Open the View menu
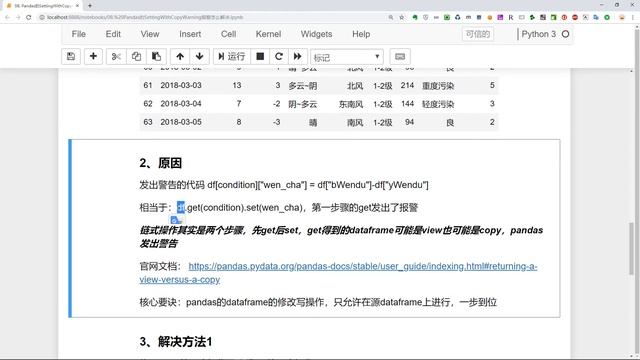Image resolution: width=640 pixels, height=360 pixels. pyautogui.click(x=150, y=34)
